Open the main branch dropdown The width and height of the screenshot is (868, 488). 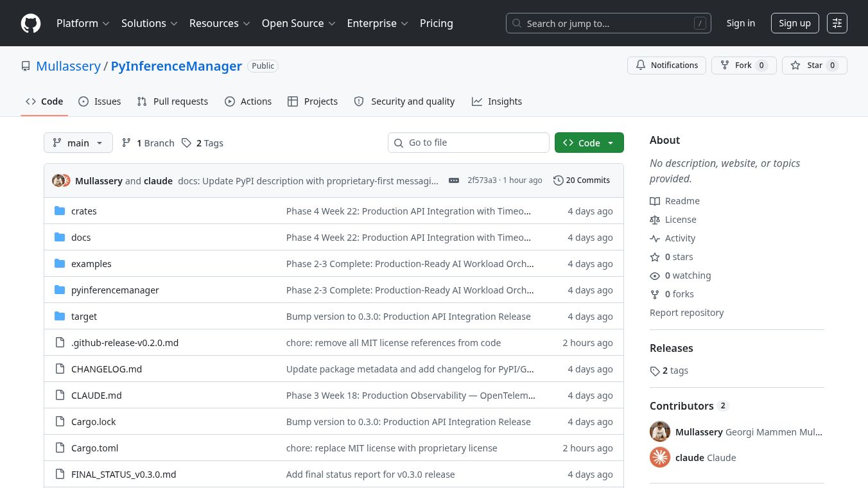(x=78, y=143)
